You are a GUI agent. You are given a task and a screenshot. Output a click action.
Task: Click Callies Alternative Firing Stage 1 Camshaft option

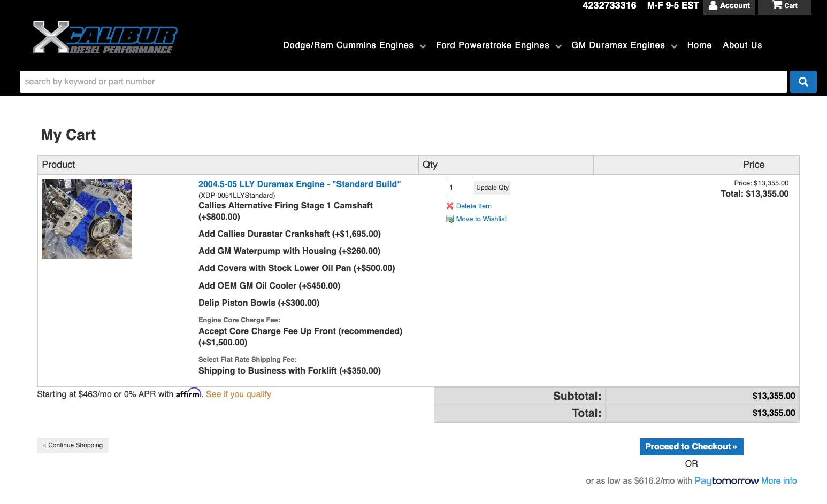tap(286, 211)
